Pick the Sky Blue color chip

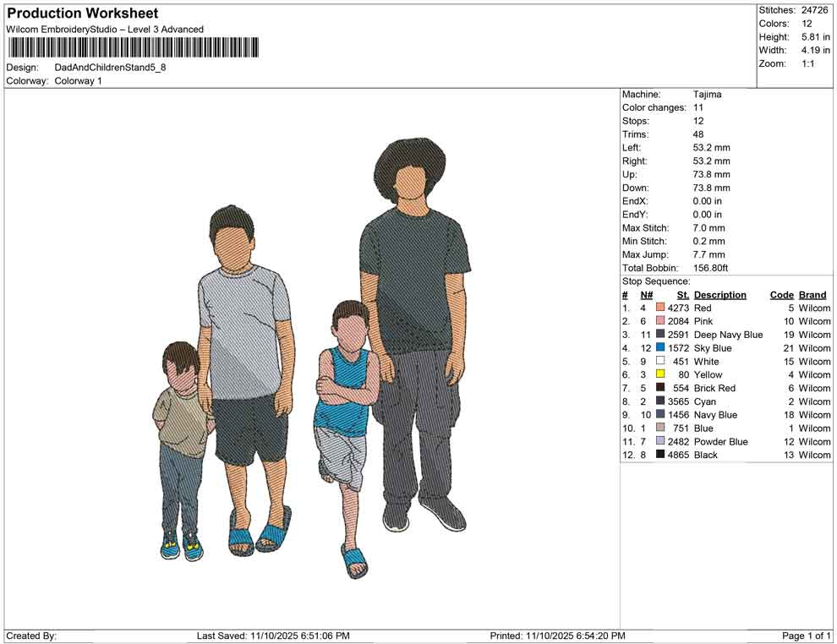[659, 347]
